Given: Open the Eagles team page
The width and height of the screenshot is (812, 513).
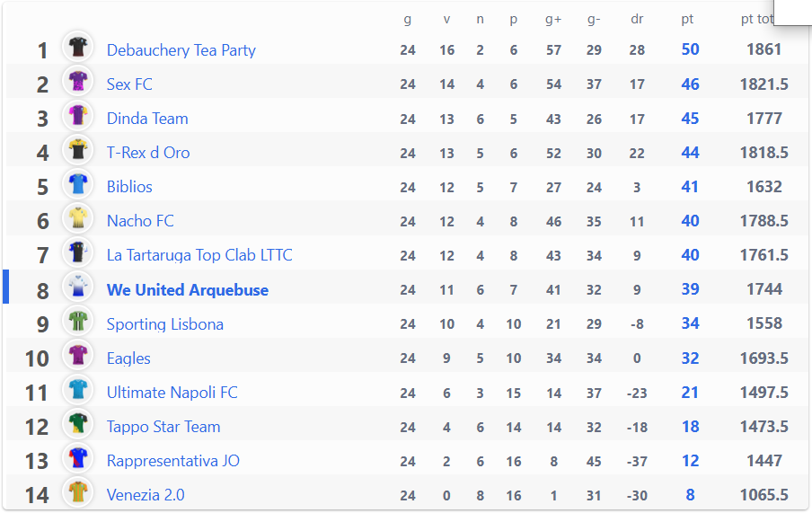Looking at the screenshot, I should click(128, 358).
